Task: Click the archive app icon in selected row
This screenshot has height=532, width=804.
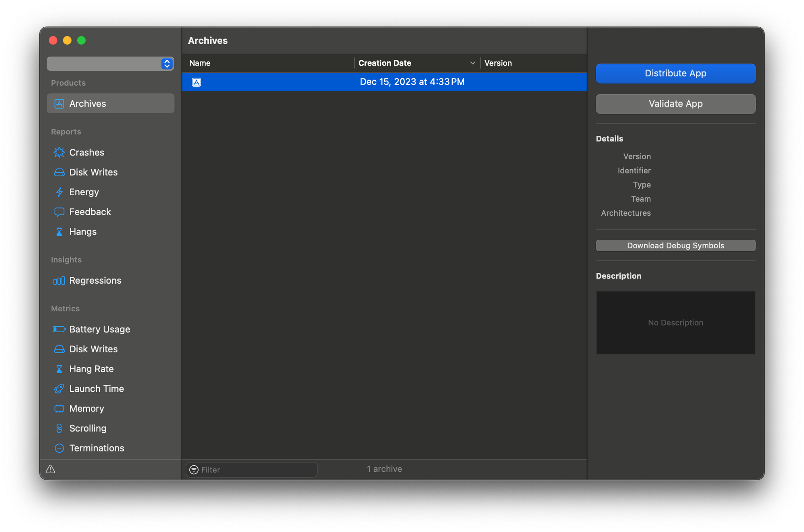Action: (196, 82)
